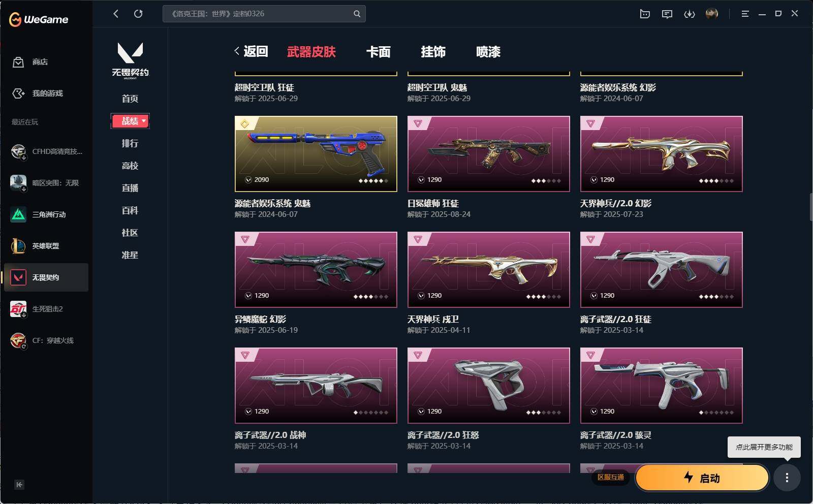
Task: Click the user avatar icon
Action: [x=712, y=14]
